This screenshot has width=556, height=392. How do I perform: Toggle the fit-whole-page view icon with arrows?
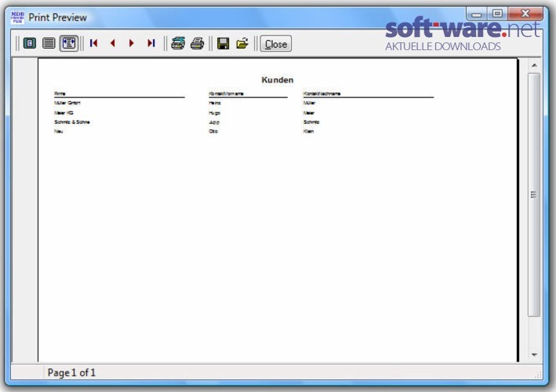[x=69, y=44]
